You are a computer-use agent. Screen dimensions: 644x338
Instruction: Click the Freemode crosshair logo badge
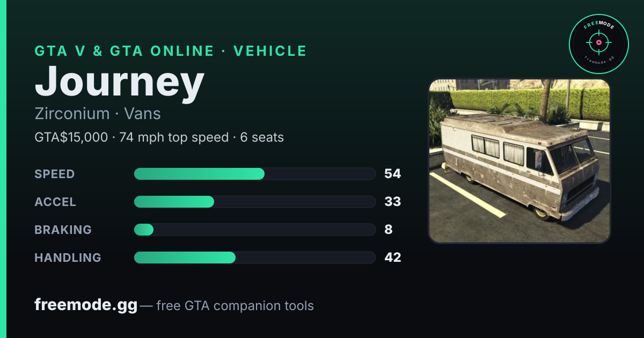pos(598,43)
